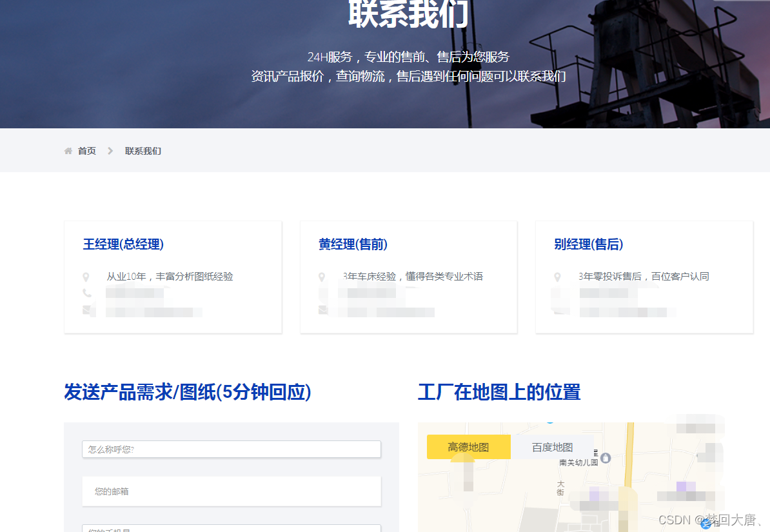Switch to the 百度地图 map tab
Image resolution: width=770 pixels, height=532 pixels.
coord(552,446)
